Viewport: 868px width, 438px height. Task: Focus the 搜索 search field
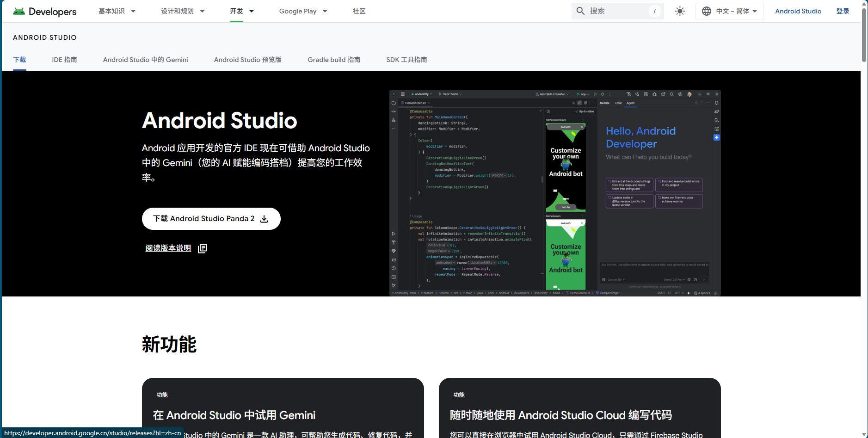pyautogui.click(x=617, y=11)
